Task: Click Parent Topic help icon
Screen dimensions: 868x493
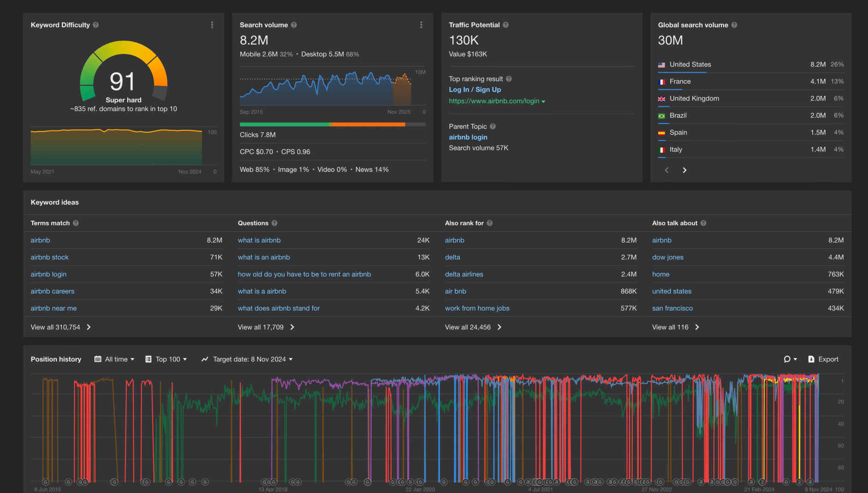Action: 493,126
